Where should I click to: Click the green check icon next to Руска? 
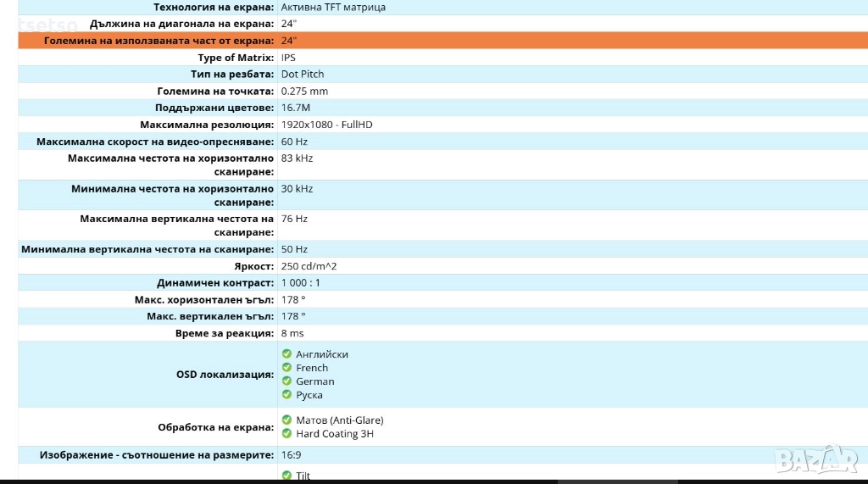point(287,395)
